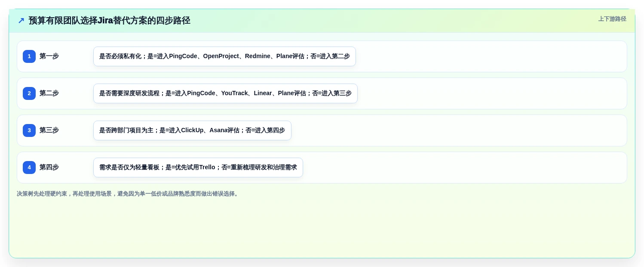This screenshot has height=267, width=644.
Task: Select the 第二步 label
Action: coord(49,93)
